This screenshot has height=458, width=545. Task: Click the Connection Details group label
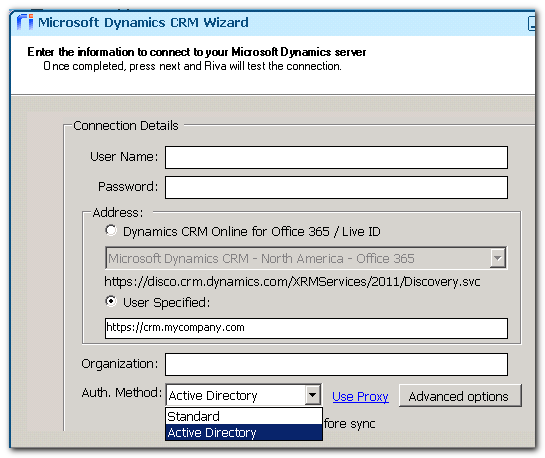pyautogui.click(x=125, y=125)
